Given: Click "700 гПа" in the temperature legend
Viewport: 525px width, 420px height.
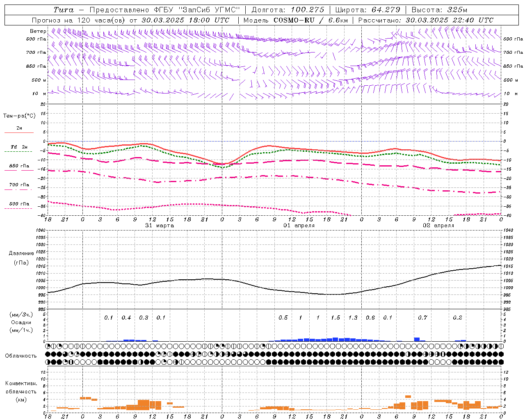Looking at the screenshot, I should 19,185.
